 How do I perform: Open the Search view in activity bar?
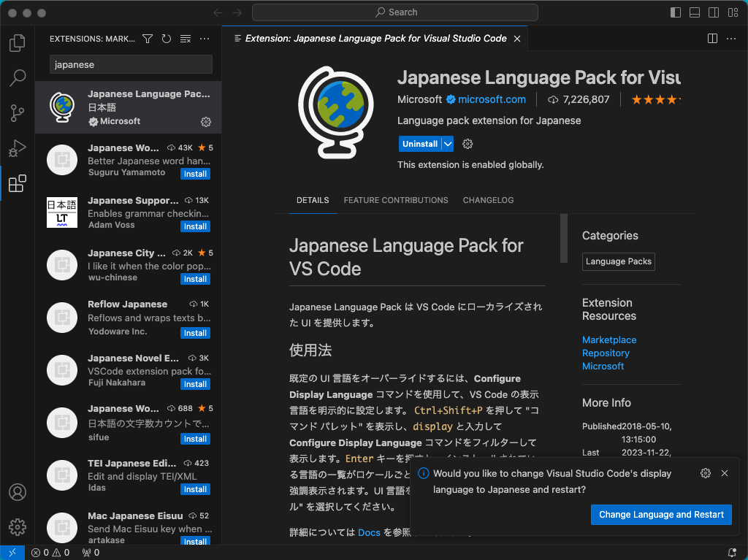point(17,77)
